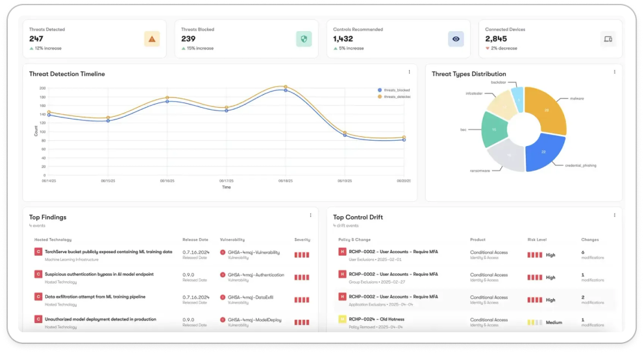Open Threat Detection Timeline options menu

click(x=409, y=72)
